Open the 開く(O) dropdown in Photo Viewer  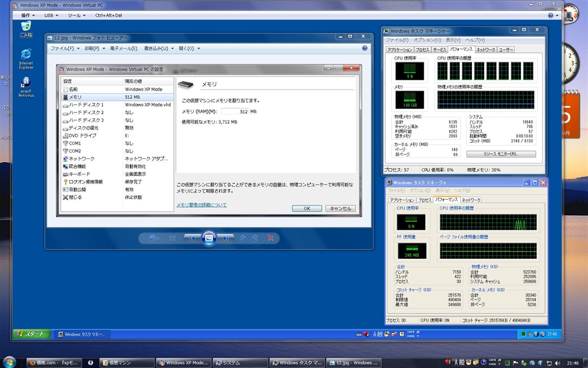coord(189,48)
